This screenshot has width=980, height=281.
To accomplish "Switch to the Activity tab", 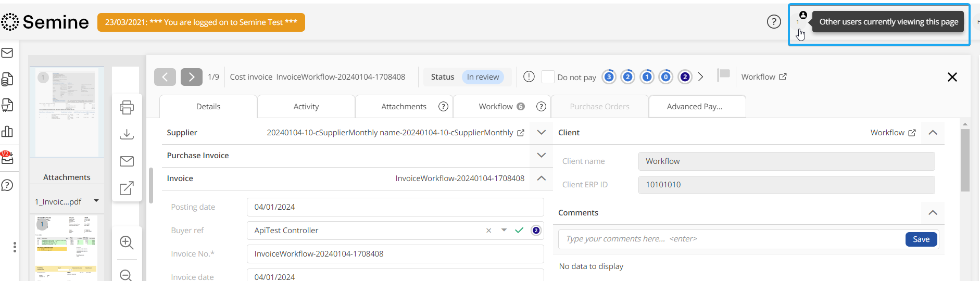I will point(306,107).
